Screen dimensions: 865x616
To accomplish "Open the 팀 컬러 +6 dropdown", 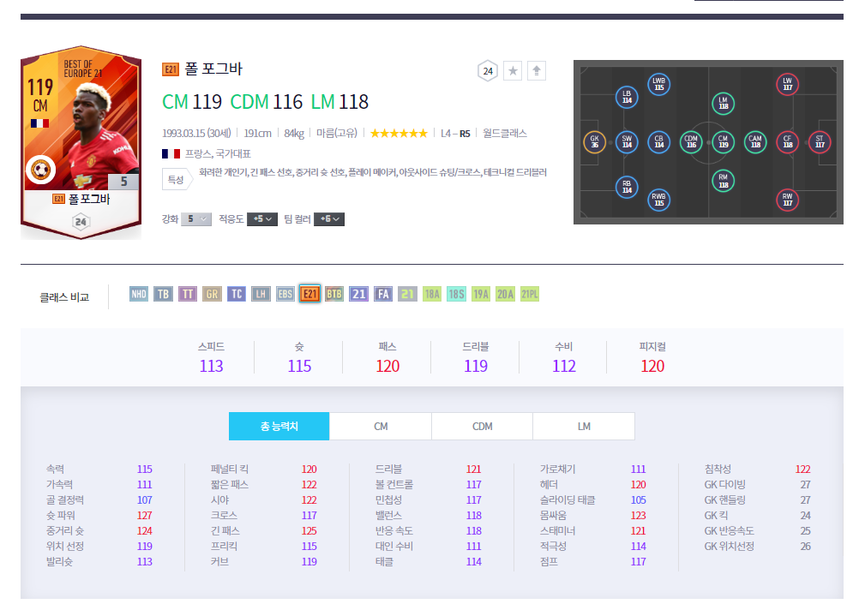I will pos(329,219).
